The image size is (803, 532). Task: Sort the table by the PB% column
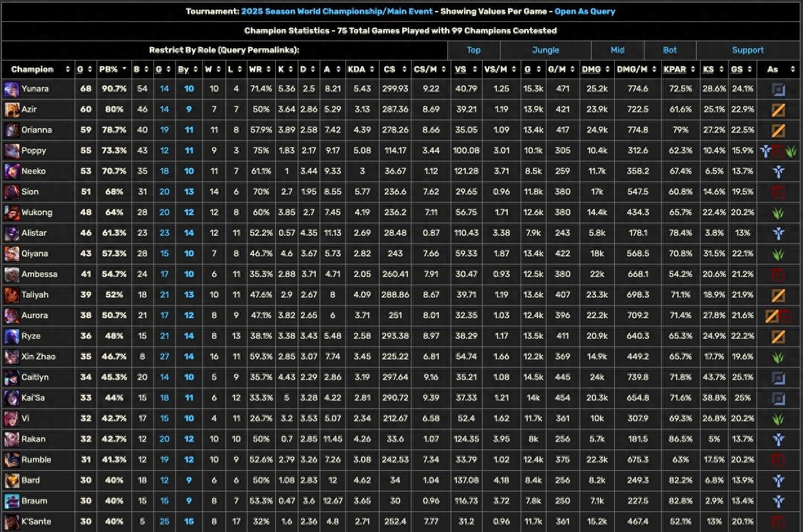click(111, 69)
